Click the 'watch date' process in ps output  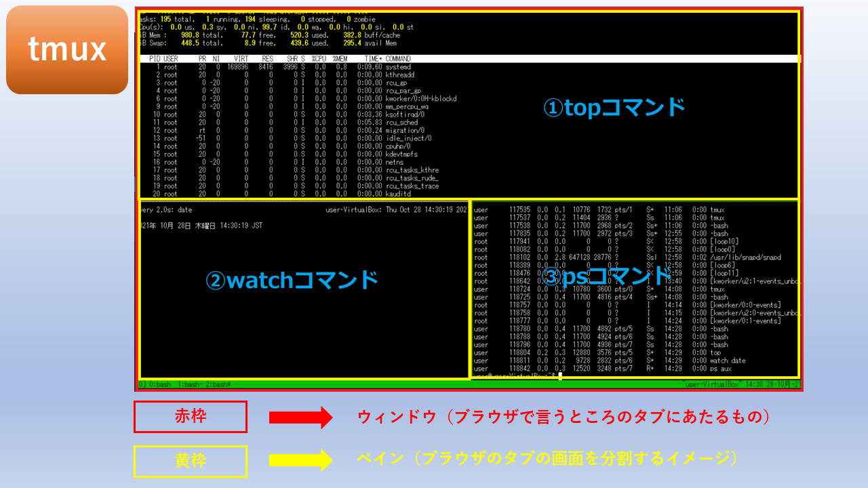tap(728, 361)
